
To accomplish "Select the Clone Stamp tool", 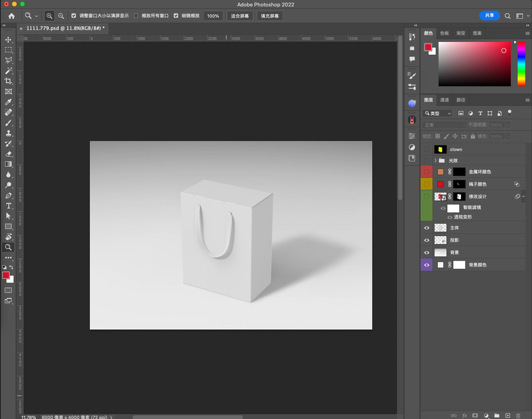I will pos(8,133).
